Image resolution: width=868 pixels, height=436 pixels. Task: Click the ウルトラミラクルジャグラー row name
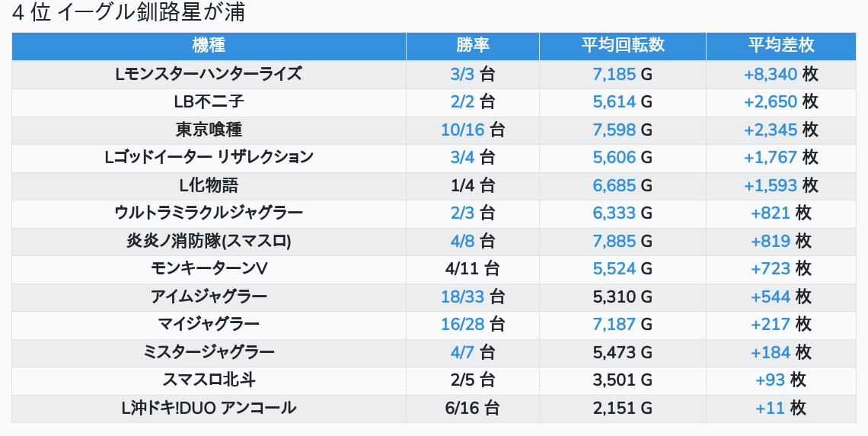(x=209, y=213)
